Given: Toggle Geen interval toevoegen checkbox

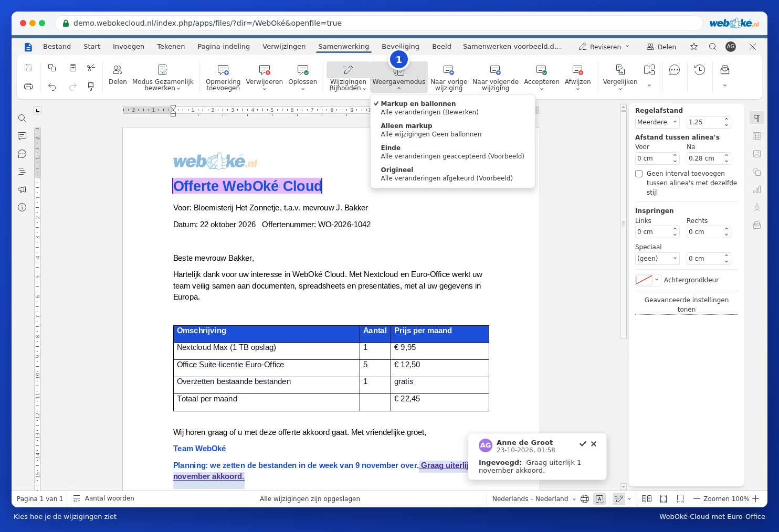Looking at the screenshot, I should point(639,174).
